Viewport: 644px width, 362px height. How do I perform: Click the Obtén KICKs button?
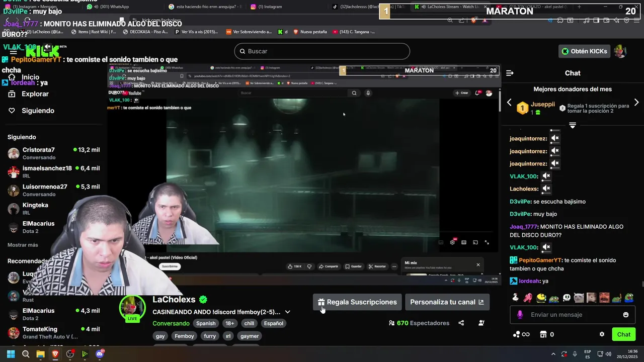click(584, 51)
